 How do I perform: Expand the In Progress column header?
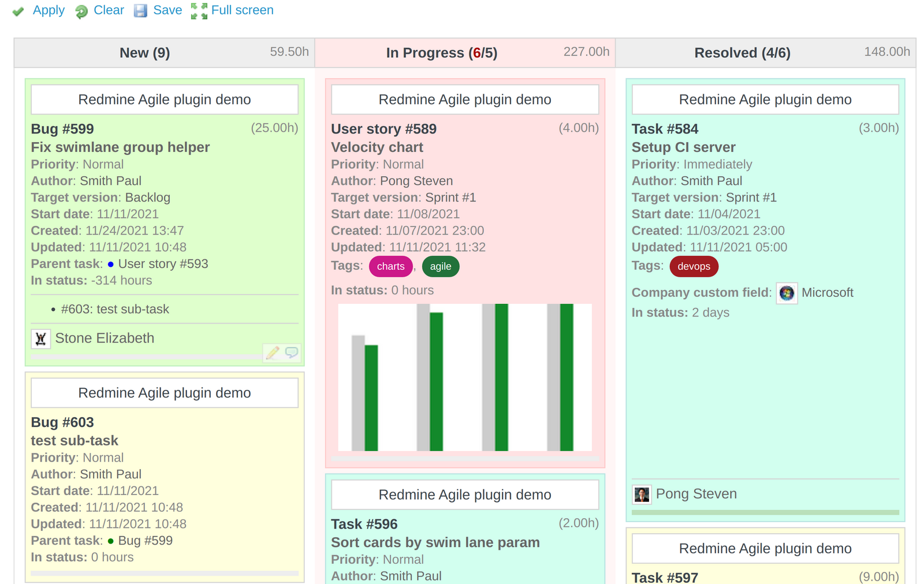point(442,53)
